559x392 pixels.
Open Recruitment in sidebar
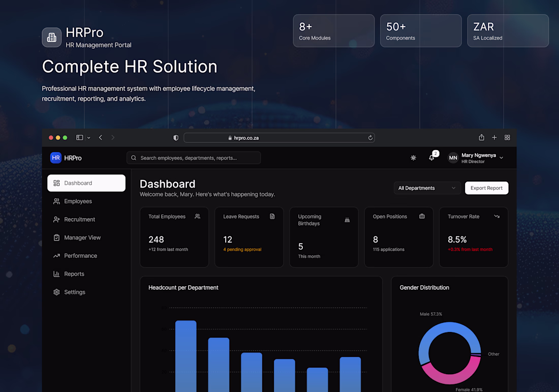(x=86, y=219)
